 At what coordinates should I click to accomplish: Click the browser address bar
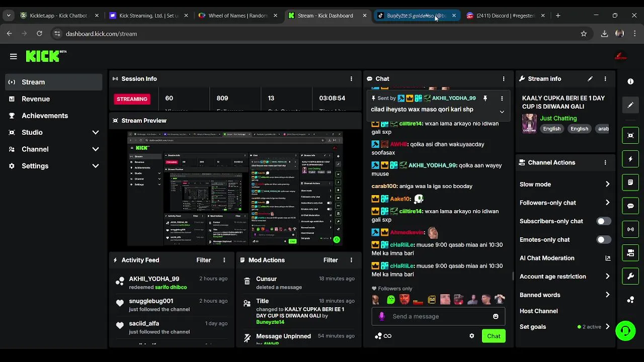pos(322,34)
